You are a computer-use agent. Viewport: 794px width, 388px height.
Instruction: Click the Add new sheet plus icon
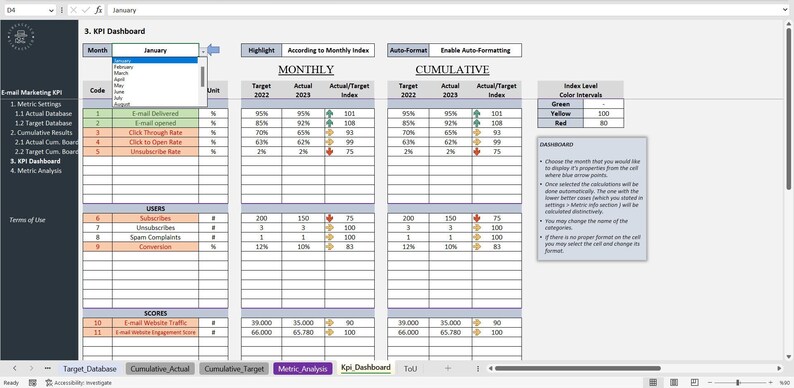click(x=448, y=368)
